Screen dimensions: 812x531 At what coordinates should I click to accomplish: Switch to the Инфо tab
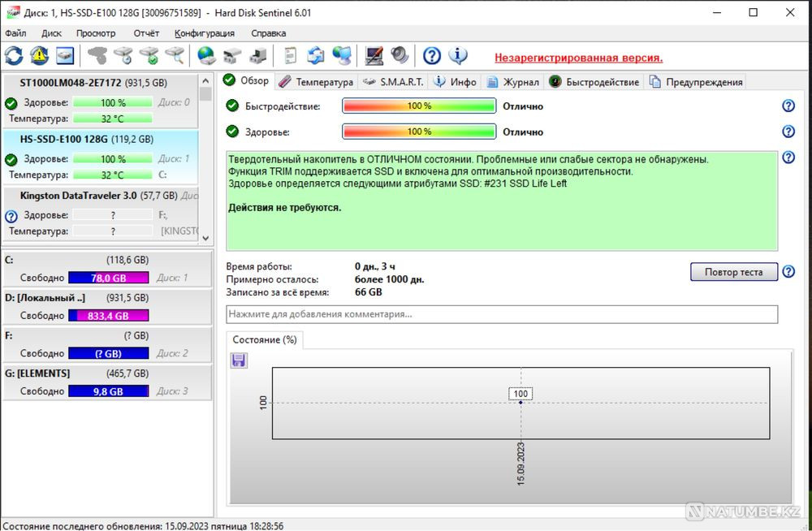click(456, 82)
